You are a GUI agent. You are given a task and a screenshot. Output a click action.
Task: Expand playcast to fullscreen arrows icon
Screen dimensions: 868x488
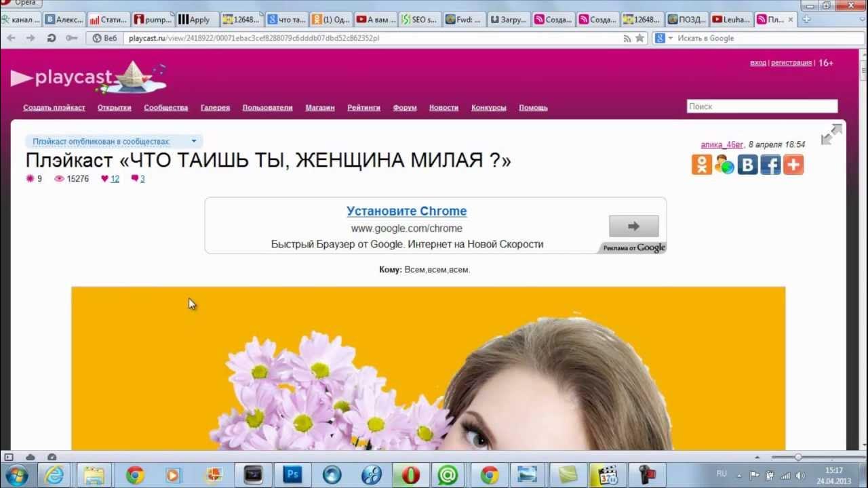[x=831, y=134]
